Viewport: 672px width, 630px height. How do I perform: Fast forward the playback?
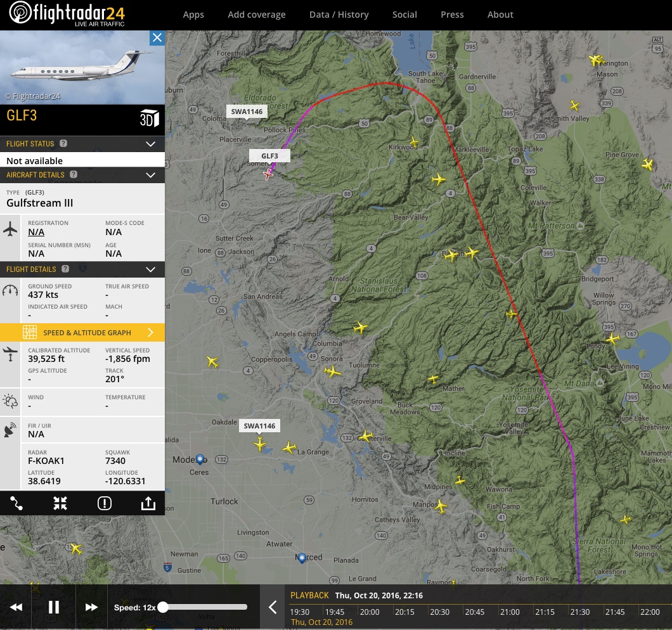click(91, 607)
